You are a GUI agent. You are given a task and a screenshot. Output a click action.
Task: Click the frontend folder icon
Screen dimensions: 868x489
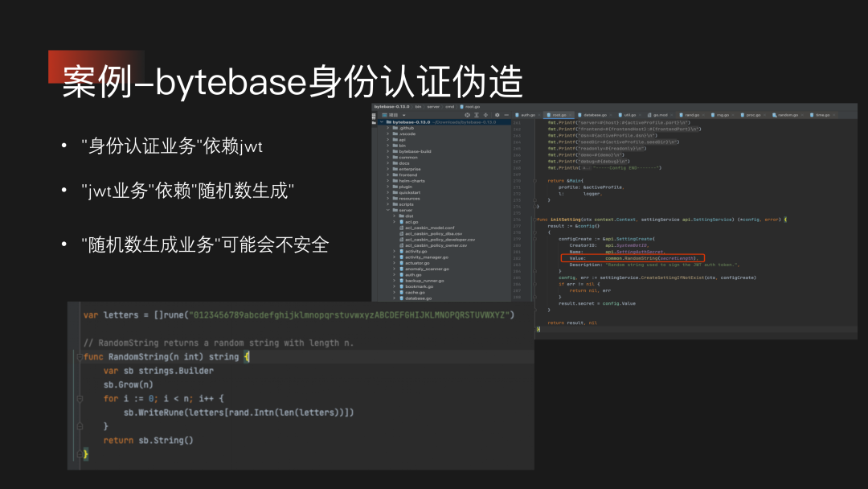pyautogui.click(x=395, y=175)
